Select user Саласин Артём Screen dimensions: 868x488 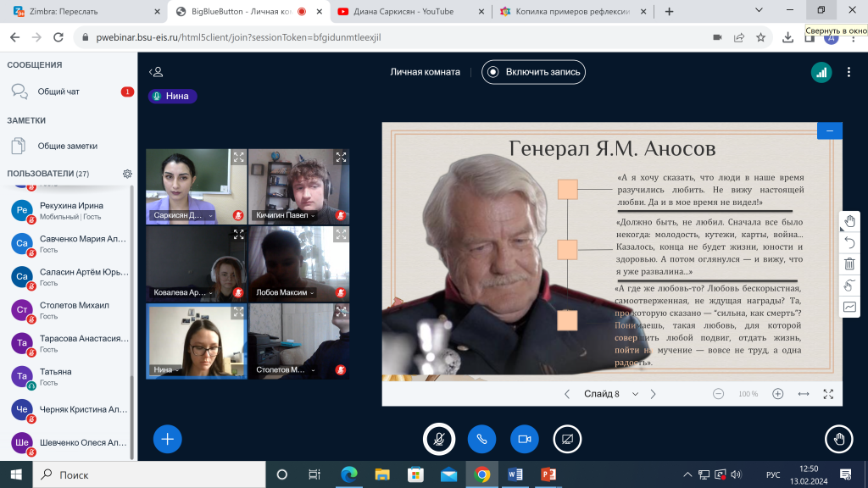(68, 277)
